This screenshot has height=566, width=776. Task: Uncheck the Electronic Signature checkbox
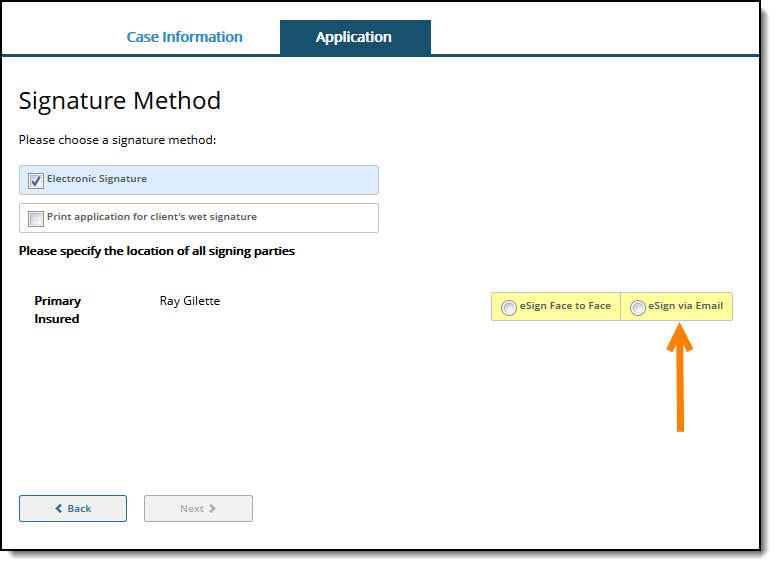point(36,181)
